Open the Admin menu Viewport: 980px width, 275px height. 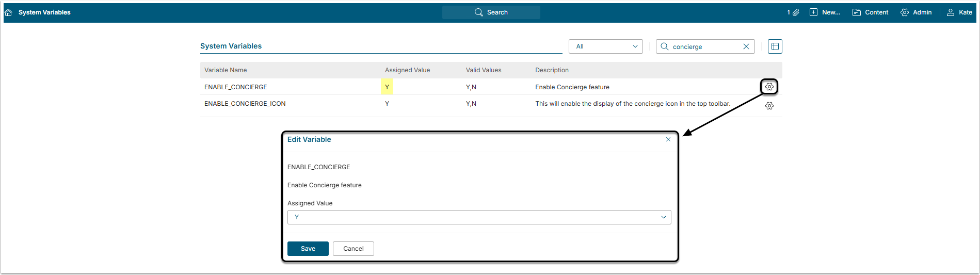[916, 12]
